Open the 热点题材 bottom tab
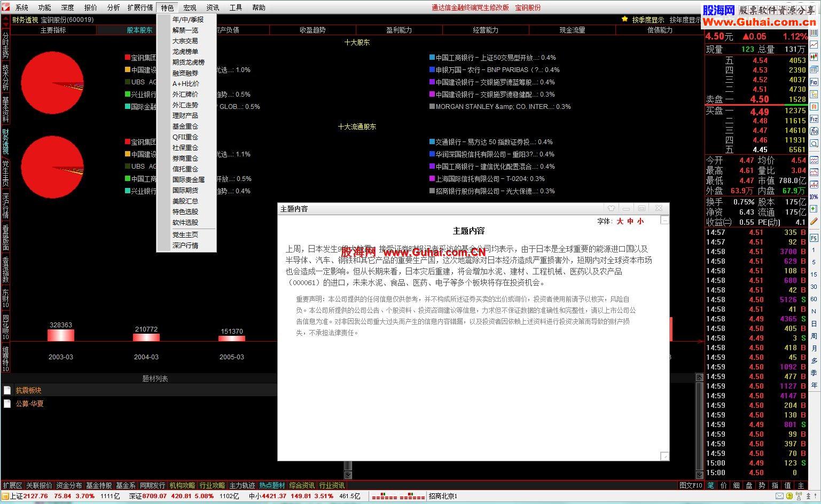This screenshot has width=821, height=504. (272, 485)
